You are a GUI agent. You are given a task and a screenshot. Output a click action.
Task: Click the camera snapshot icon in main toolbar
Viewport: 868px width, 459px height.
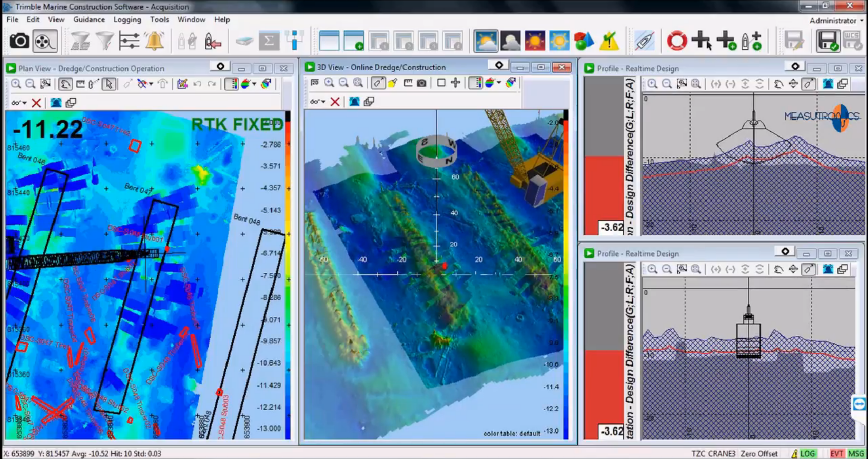coord(19,41)
